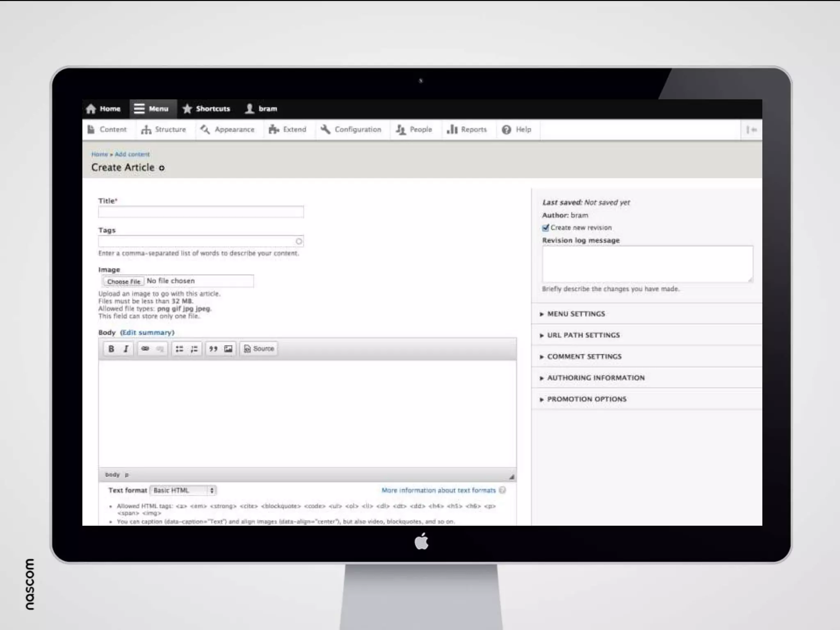Switch the editor to Source view
840x630 pixels.
pyautogui.click(x=259, y=349)
